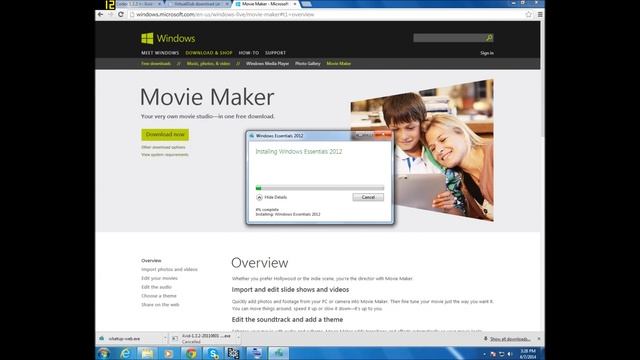This screenshot has height=360, width=640.
Task: Click the green search magnifier icon
Action: click(x=489, y=38)
